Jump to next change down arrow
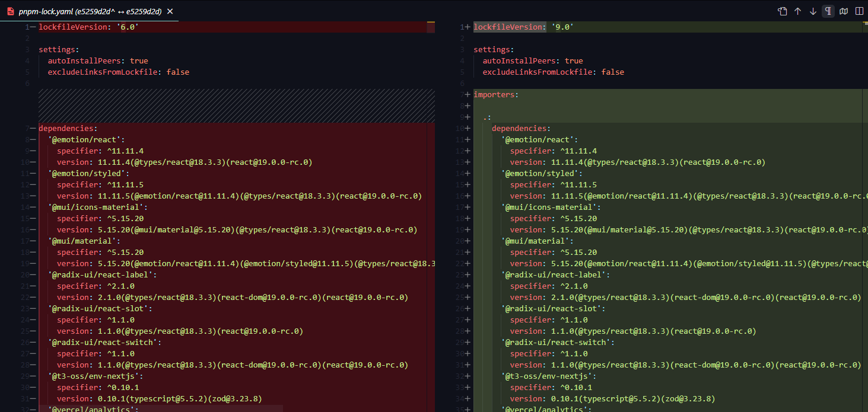Screen dimensions: 868x412 point(813,11)
